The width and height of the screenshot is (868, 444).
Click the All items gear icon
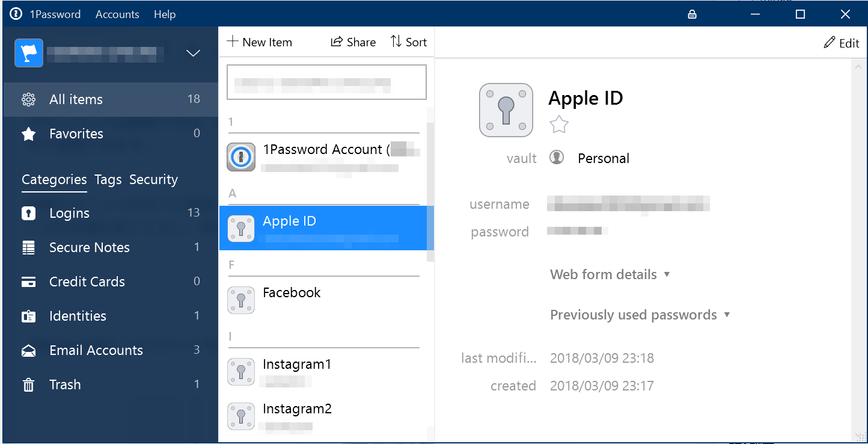click(x=28, y=99)
